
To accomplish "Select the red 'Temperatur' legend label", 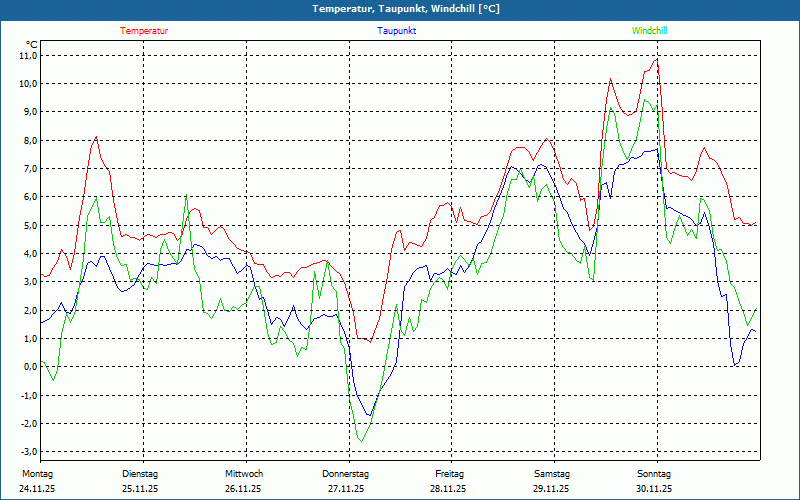I will (x=144, y=31).
